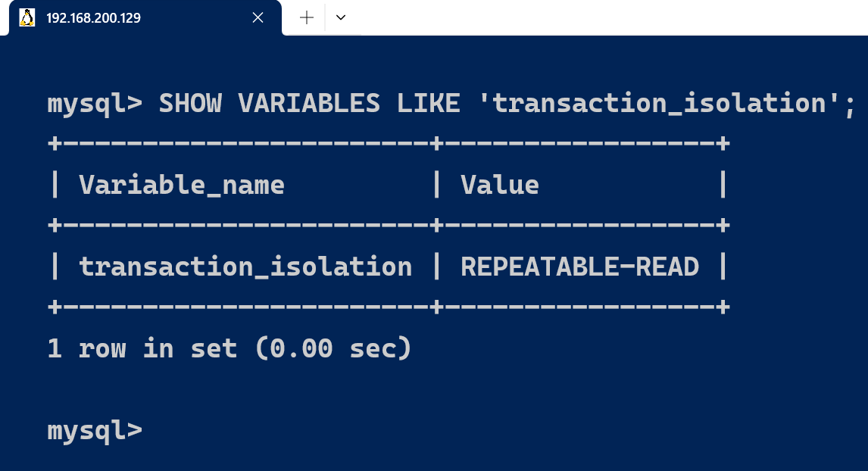Click the SHOW keyword in the command
The width and height of the screenshot is (868, 471).
coord(189,103)
